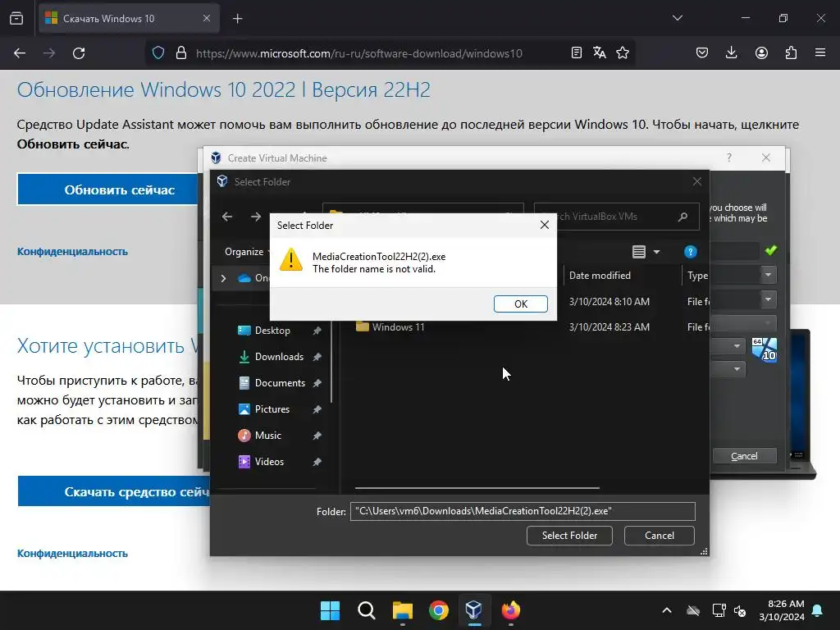840x630 pixels.
Task: Click help question mark in Create Virtual Machine
Action: click(728, 157)
